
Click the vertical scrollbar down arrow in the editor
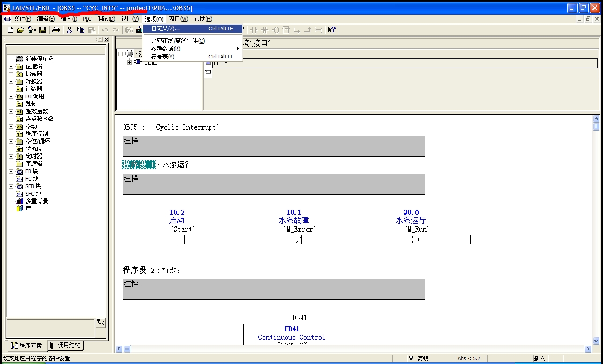[x=596, y=341]
